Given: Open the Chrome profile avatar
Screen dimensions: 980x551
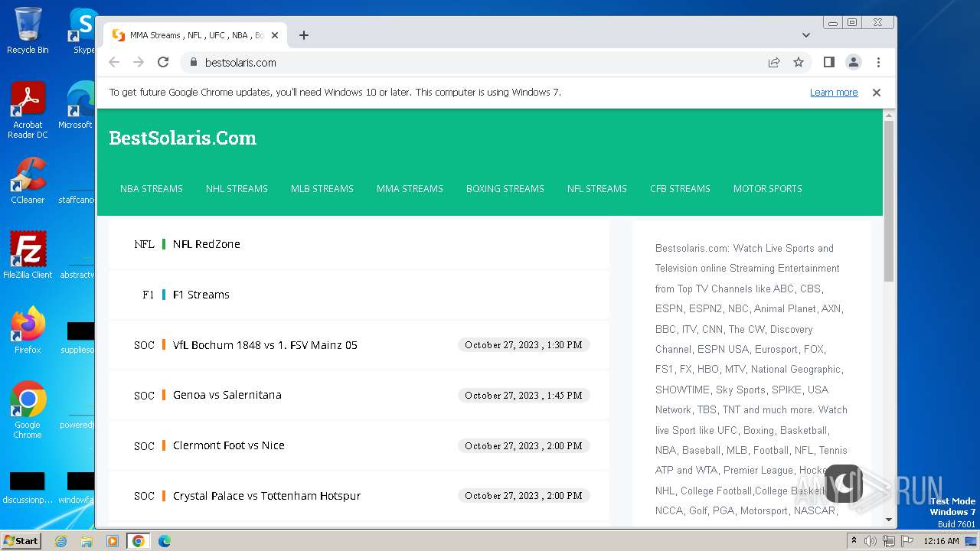Looking at the screenshot, I should 854,62.
